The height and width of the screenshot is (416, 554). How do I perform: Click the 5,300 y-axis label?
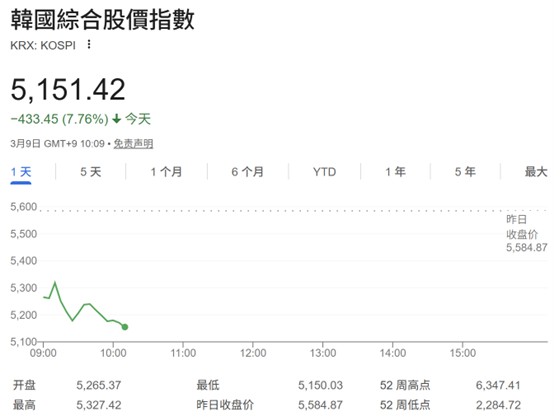tap(24, 288)
